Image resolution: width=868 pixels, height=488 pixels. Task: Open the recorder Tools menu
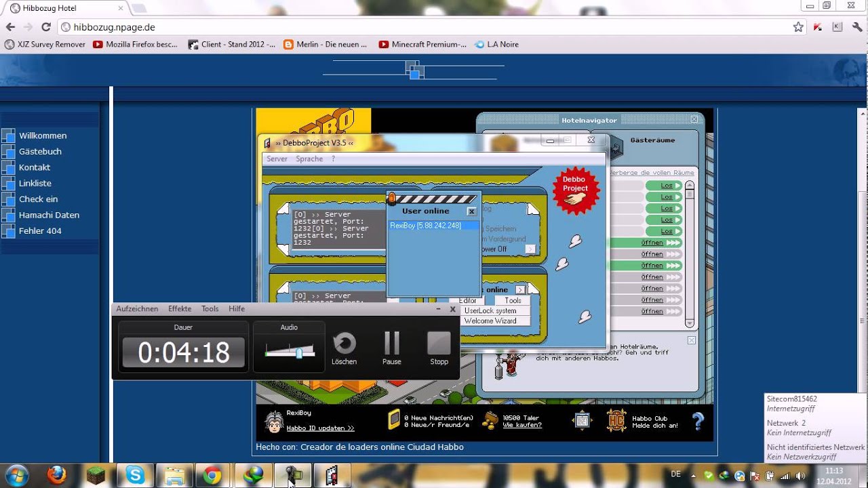[x=210, y=308]
